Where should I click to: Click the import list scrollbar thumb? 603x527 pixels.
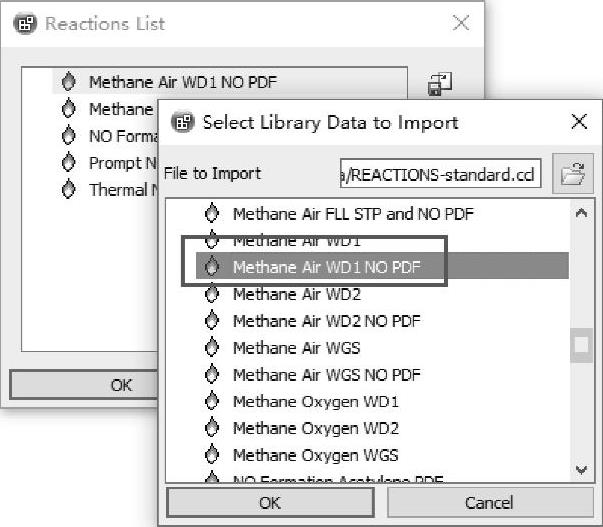[x=581, y=345]
